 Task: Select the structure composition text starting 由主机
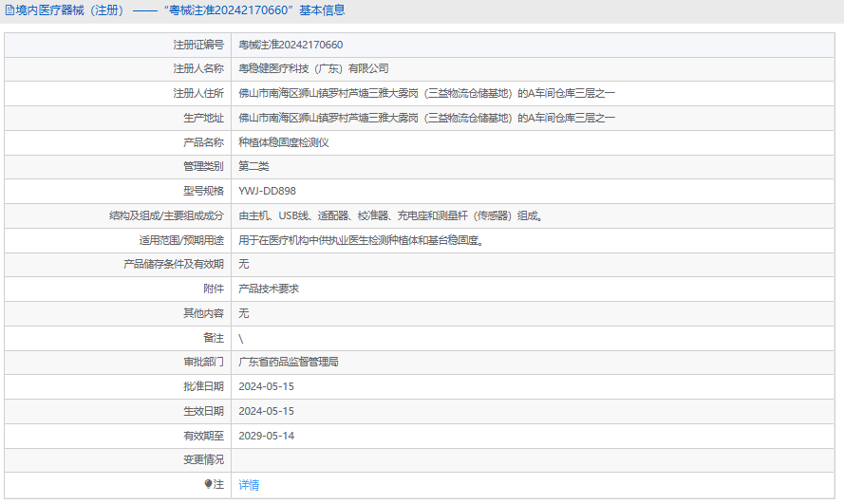391,215
